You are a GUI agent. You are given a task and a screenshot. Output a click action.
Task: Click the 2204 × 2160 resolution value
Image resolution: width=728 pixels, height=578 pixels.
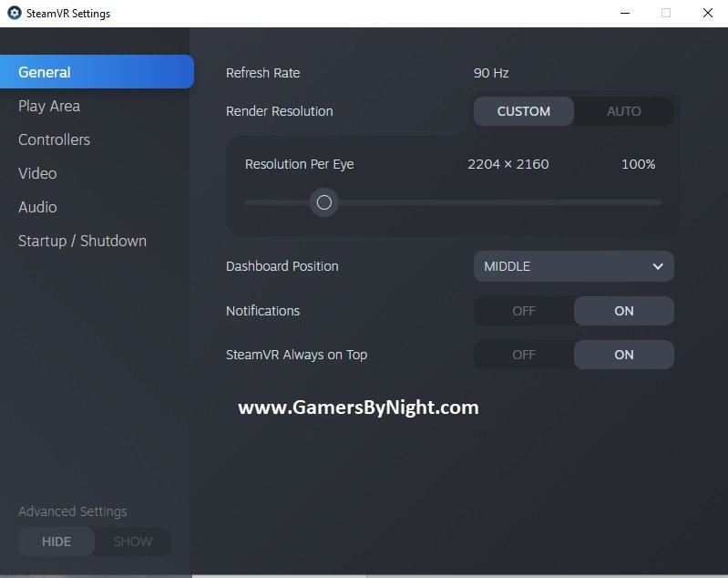tap(508, 164)
